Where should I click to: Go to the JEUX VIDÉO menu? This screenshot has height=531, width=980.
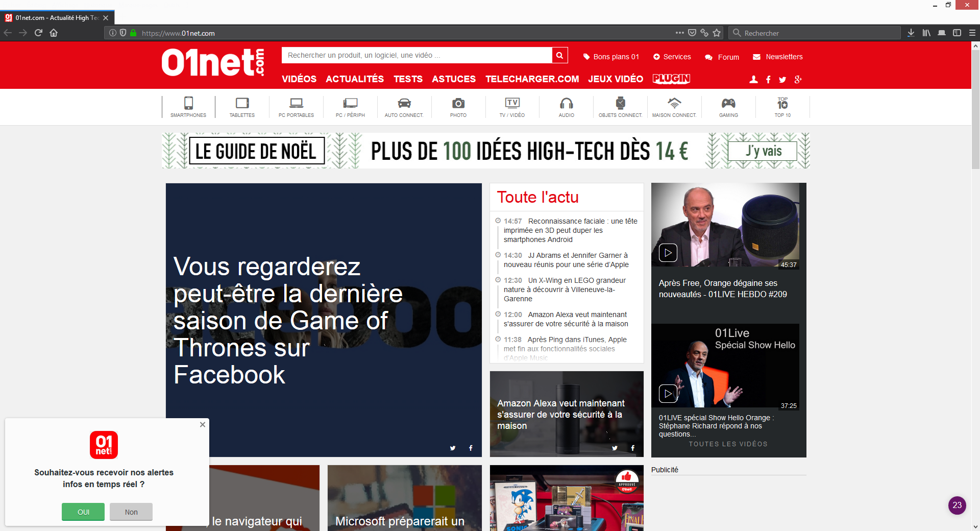pyautogui.click(x=616, y=79)
